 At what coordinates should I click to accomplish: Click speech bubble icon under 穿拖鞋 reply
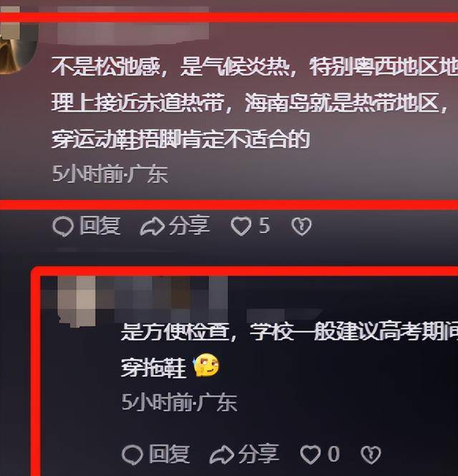click(132, 455)
